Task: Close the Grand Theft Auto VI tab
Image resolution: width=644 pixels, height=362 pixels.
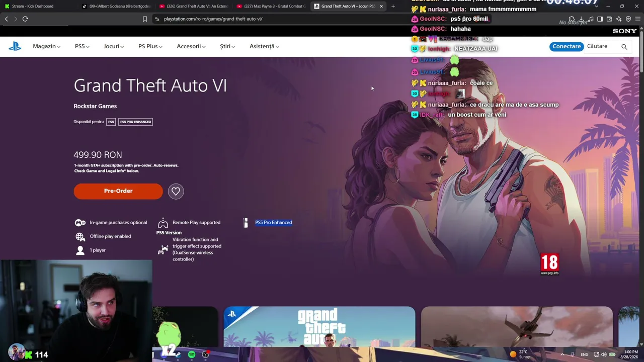Action: 381,6
